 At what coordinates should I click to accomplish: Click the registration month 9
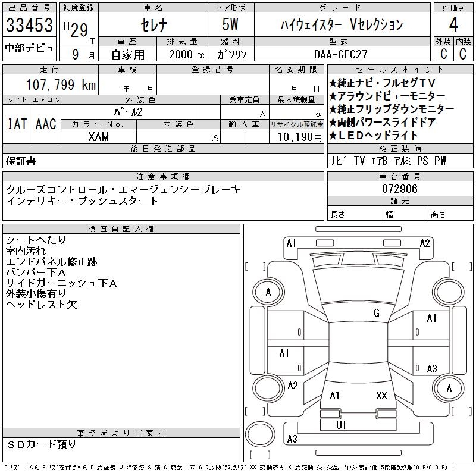click(76, 54)
